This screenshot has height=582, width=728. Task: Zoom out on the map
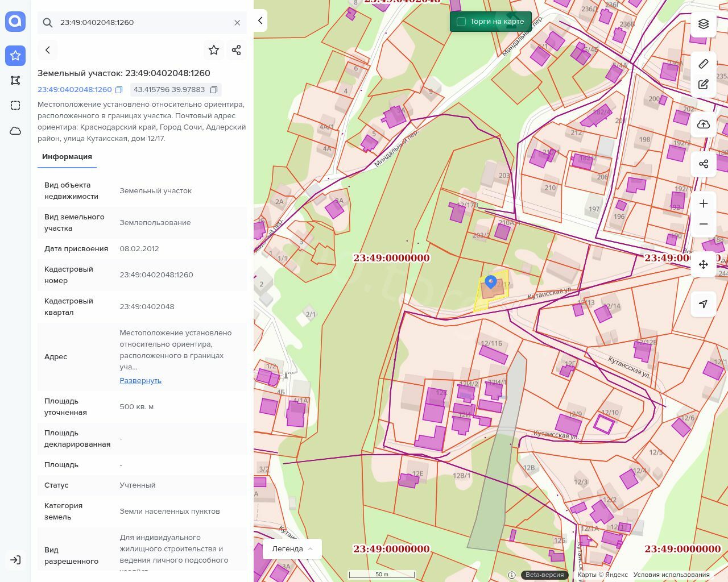(704, 224)
